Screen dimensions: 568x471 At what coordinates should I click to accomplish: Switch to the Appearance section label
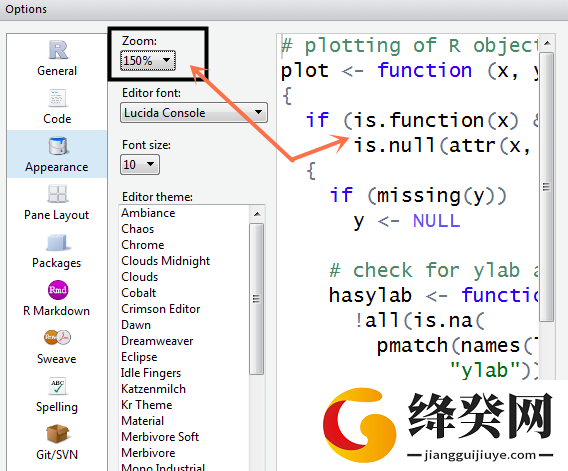point(57,167)
